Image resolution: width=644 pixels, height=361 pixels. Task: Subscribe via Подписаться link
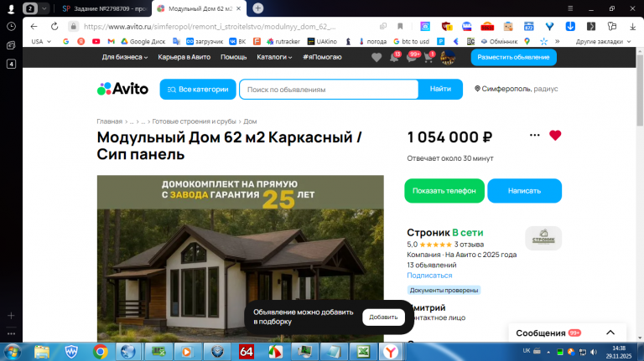click(x=429, y=276)
